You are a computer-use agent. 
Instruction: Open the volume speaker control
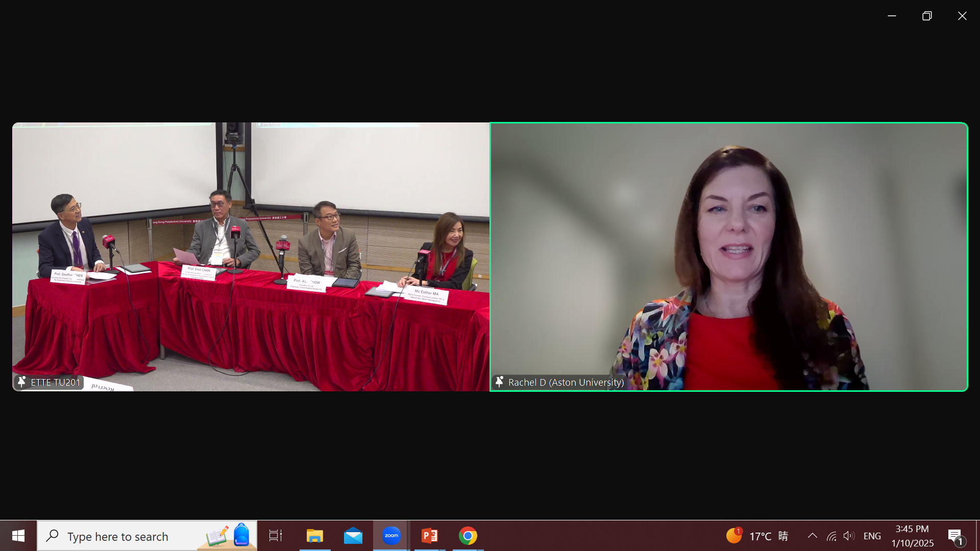tap(848, 536)
